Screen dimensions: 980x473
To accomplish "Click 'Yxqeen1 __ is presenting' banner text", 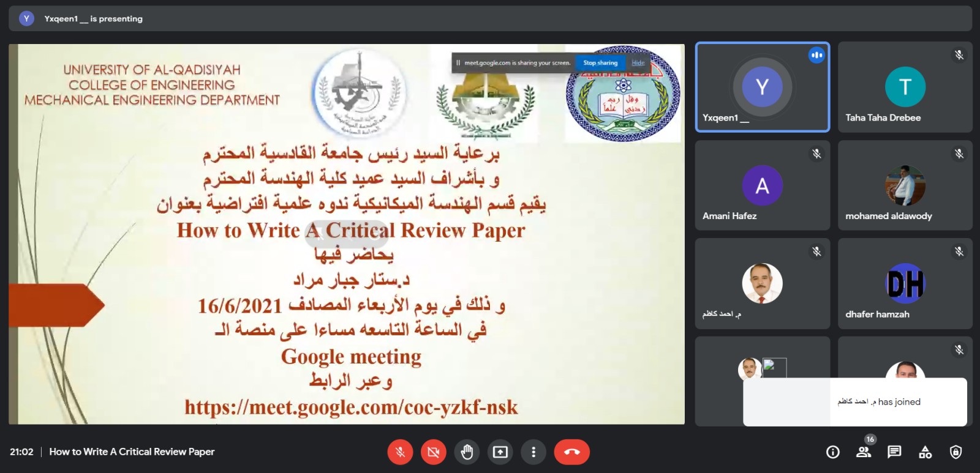I will (93, 19).
